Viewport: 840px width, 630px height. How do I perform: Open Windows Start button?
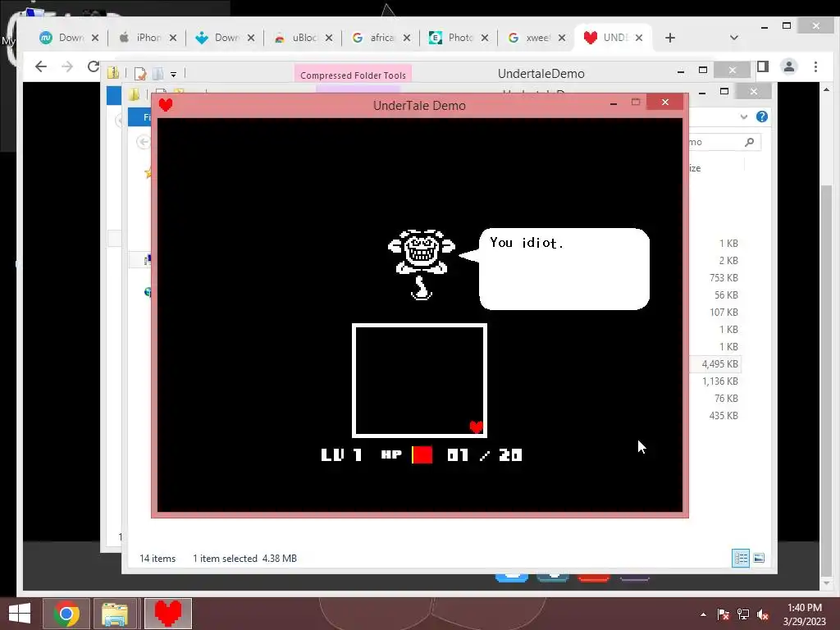20,614
